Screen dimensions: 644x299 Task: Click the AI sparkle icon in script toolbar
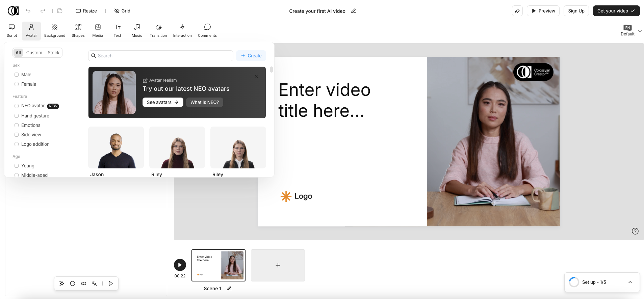[62, 283]
